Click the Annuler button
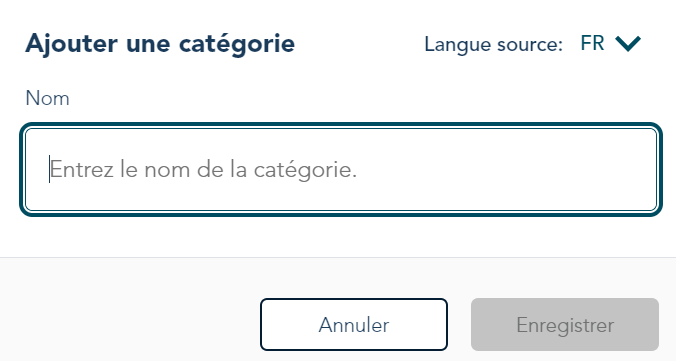Viewport: 676px width, 361px height. coord(354,324)
